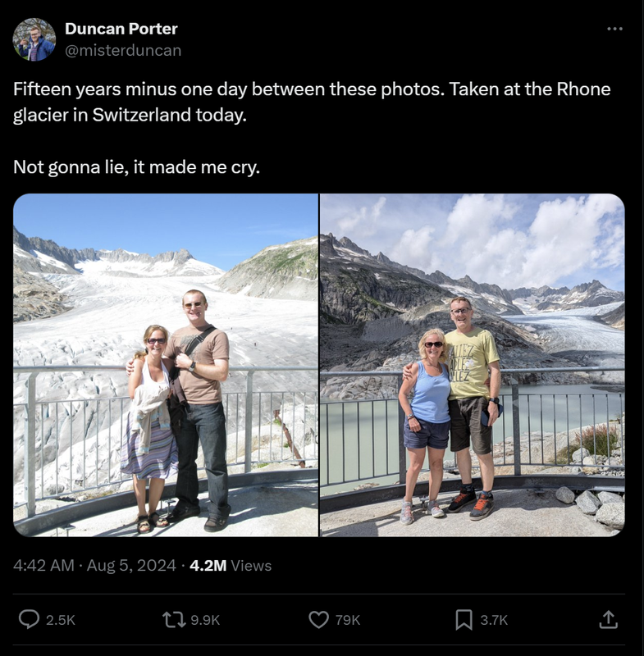Open the three-dot more options menu
Screen dimensions: 644x656
pyautogui.click(x=614, y=29)
